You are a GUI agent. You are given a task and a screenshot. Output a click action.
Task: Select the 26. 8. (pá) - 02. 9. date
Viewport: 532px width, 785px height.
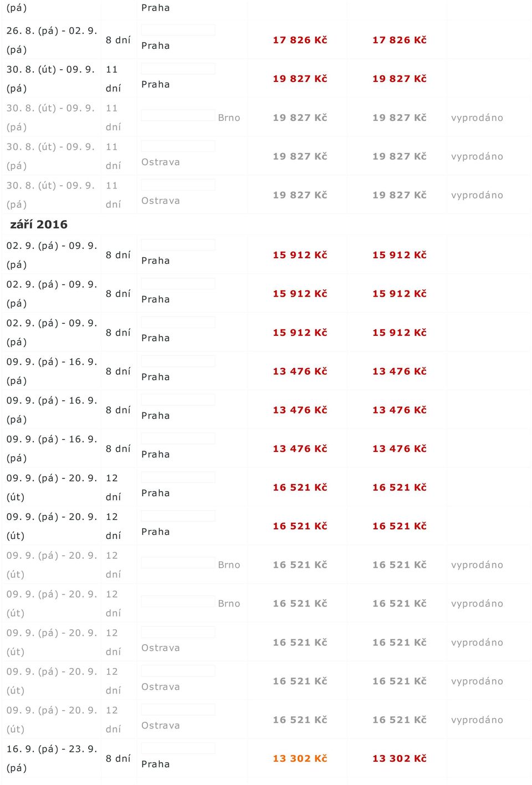(x=52, y=40)
